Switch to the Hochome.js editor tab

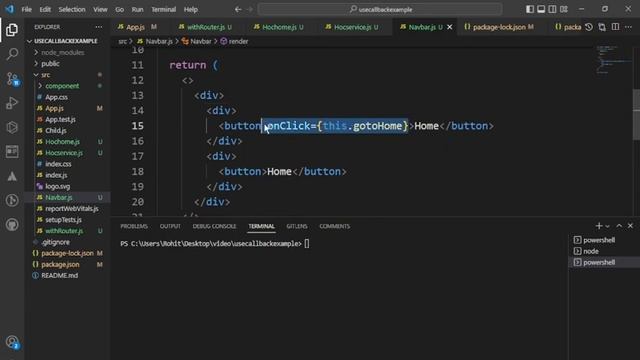pos(279,27)
